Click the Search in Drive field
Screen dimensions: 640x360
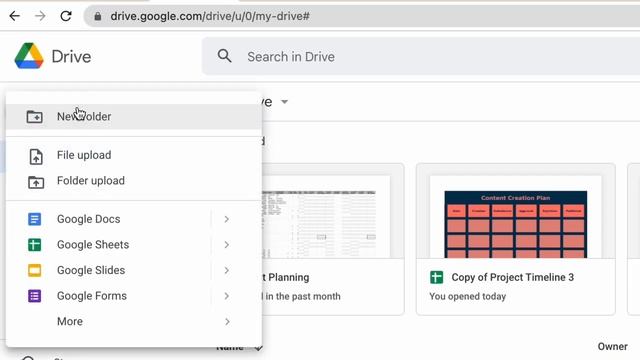click(x=421, y=56)
